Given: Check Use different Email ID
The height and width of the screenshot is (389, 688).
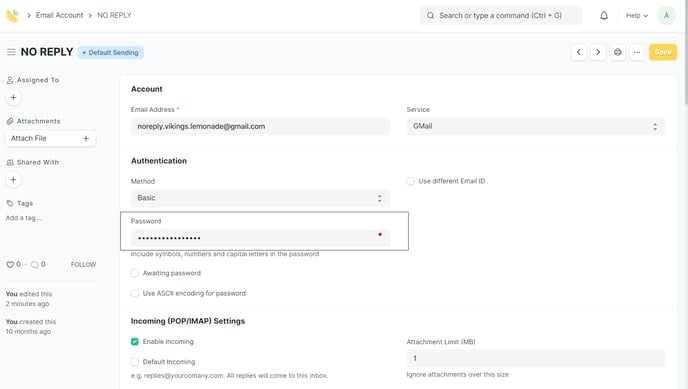Looking at the screenshot, I should 410,181.
